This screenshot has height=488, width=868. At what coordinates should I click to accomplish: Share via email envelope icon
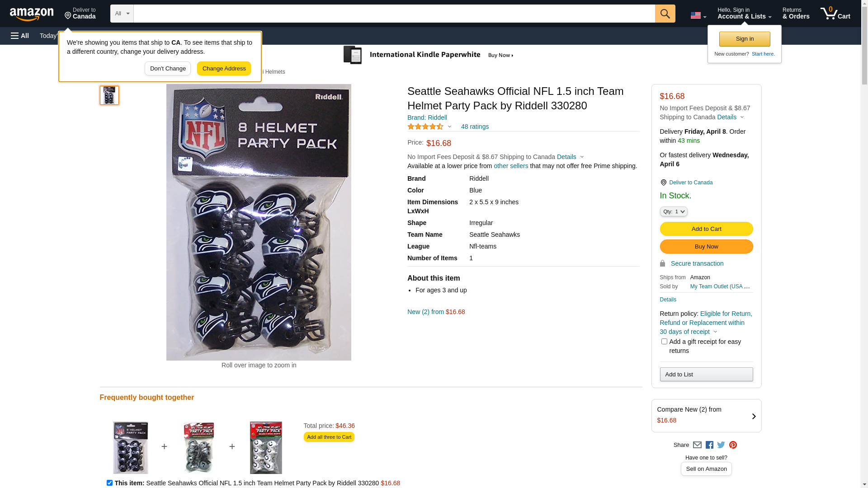(697, 445)
